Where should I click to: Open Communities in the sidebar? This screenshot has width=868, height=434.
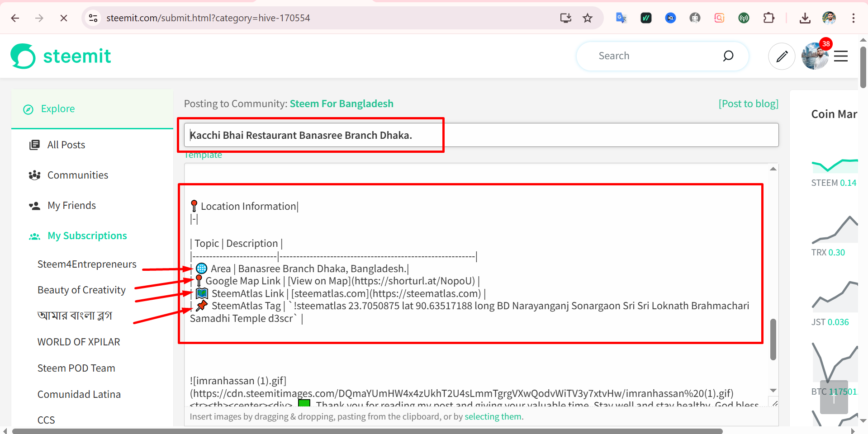(78, 175)
